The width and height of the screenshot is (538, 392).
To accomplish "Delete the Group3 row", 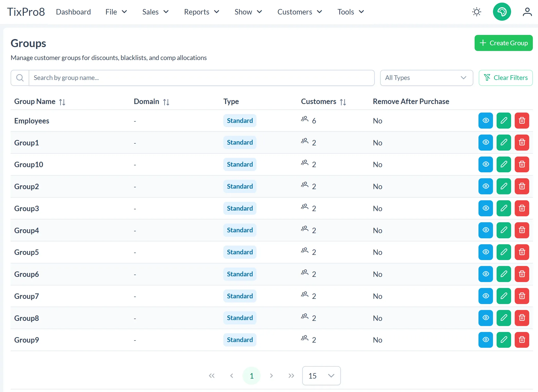I will pos(522,208).
